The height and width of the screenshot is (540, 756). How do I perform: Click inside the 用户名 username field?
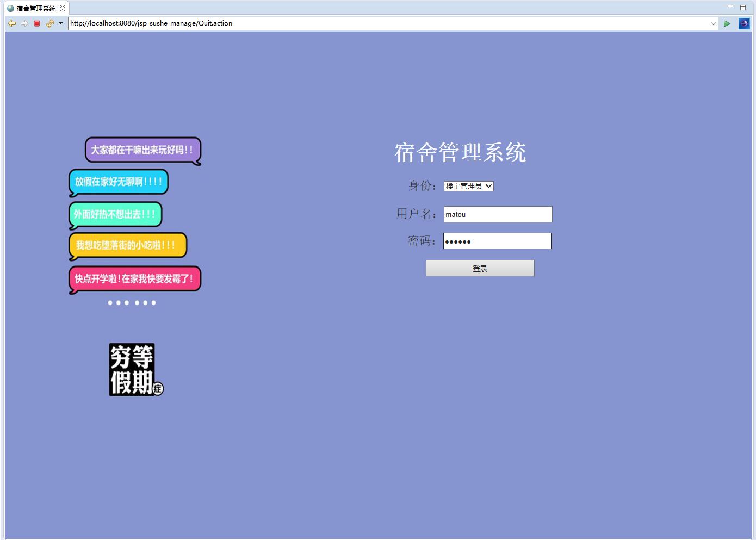497,214
